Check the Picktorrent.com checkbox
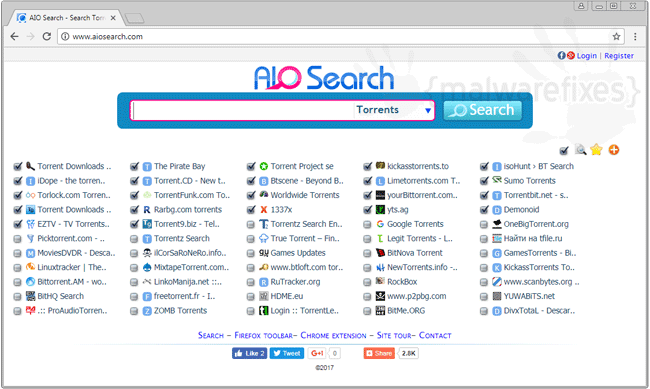Image resolution: width=650 pixels, height=389 pixels. (x=17, y=239)
